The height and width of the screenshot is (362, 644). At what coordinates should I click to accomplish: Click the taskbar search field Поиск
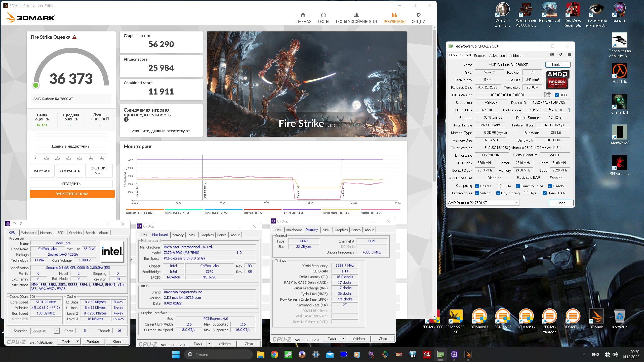[x=218, y=354]
